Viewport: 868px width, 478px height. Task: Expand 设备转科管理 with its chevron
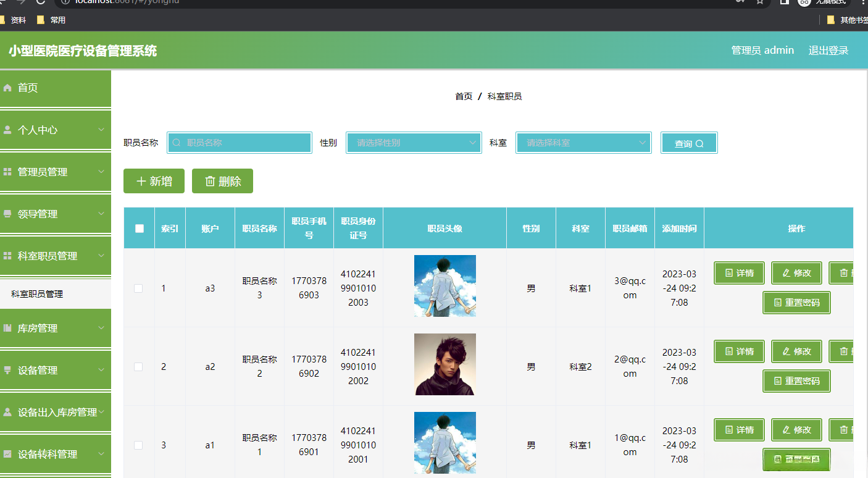pyautogui.click(x=101, y=454)
